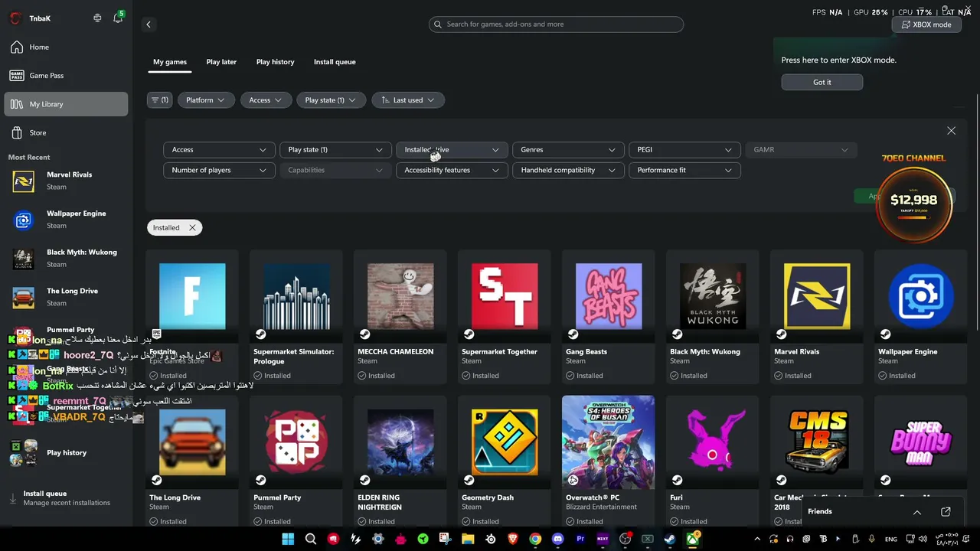The height and width of the screenshot is (551, 980).
Task: Open Adobe Premiere Pro from the taskbar
Action: (580, 539)
